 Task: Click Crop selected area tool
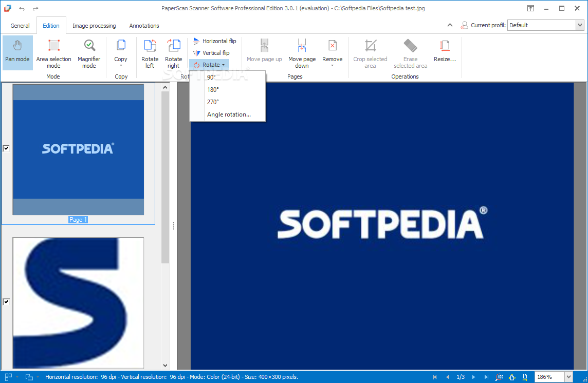[370, 52]
